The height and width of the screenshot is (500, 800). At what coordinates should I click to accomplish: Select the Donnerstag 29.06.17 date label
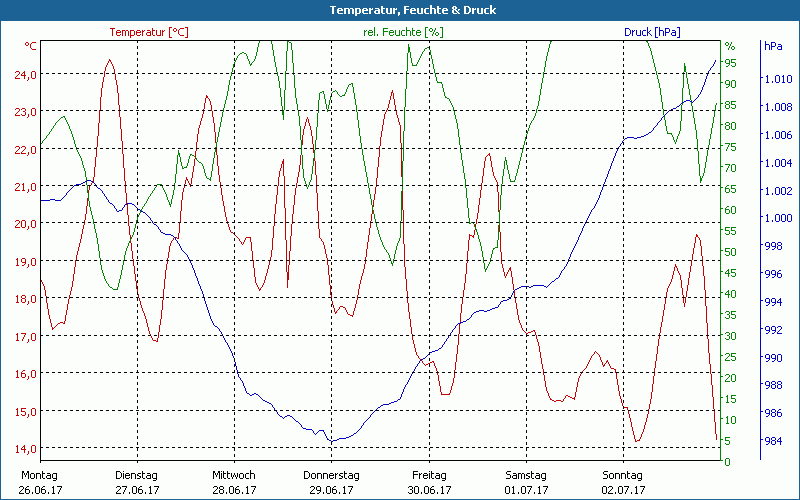tap(331, 483)
